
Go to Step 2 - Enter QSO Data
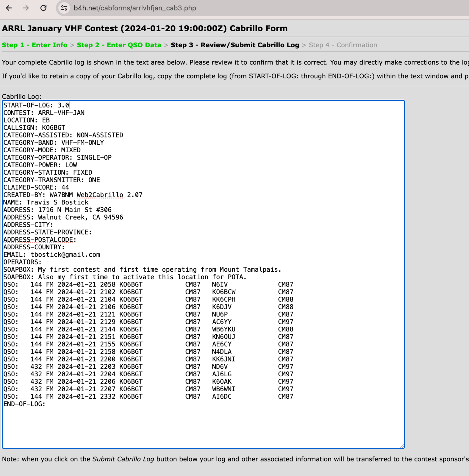(119, 45)
